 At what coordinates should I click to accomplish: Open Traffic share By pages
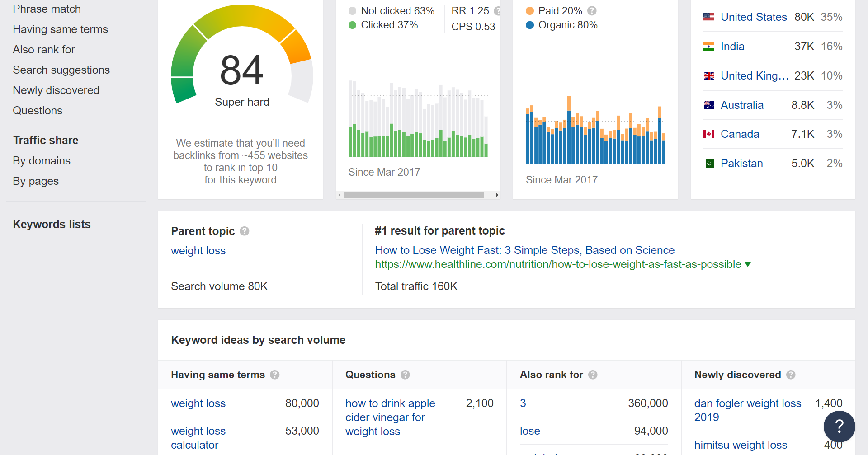(x=36, y=181)
